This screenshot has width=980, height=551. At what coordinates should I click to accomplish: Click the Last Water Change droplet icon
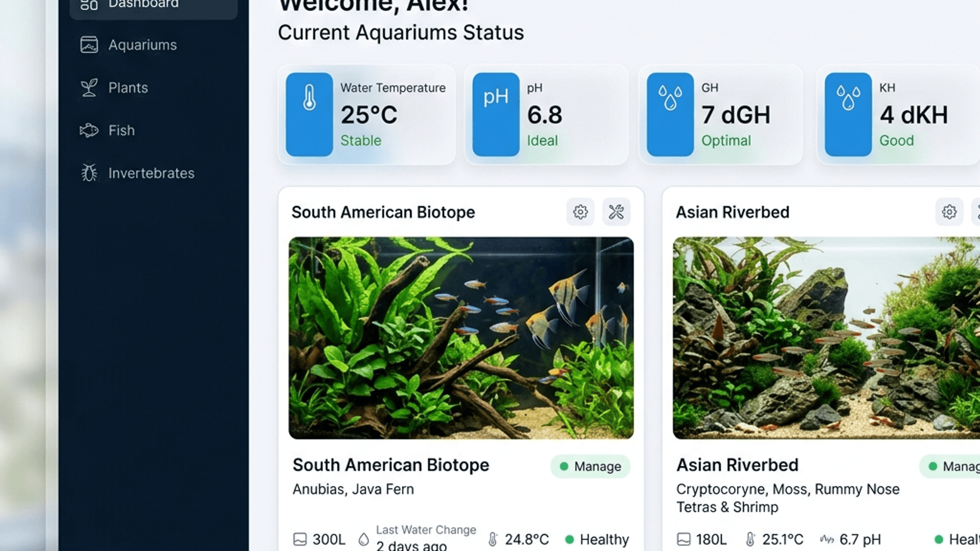363,539
